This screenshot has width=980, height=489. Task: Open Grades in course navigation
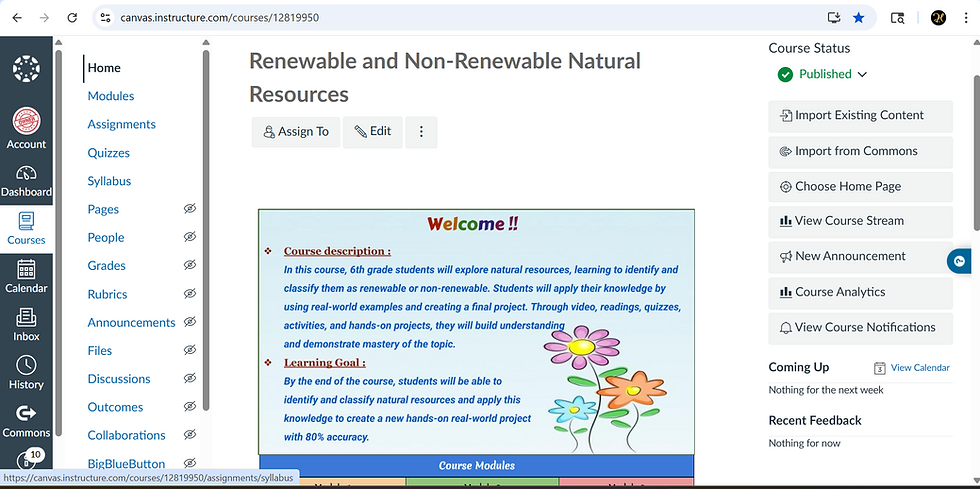point(106,266)
